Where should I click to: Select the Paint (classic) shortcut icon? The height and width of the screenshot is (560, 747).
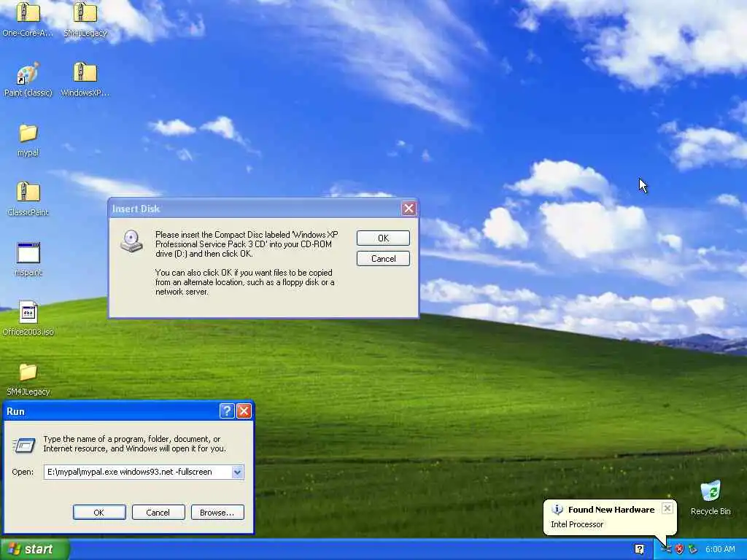(28, 73)
